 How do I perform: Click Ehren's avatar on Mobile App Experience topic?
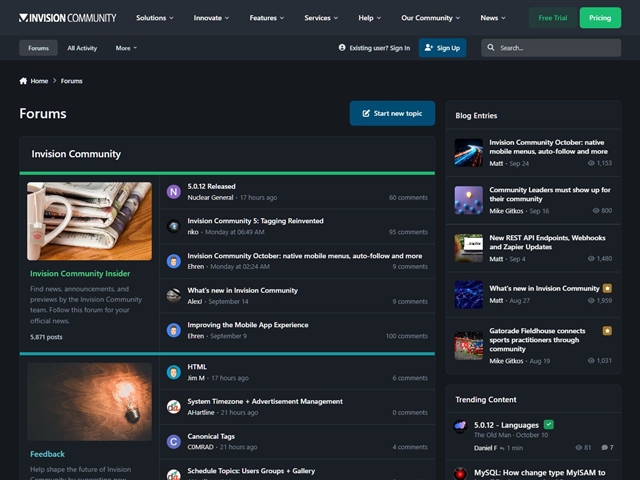tap(173, 330)
